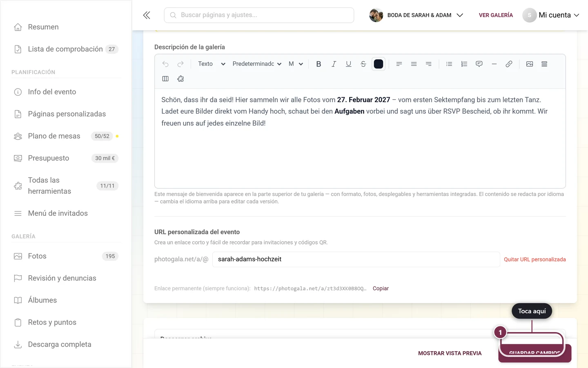Open Fotos in the gallery section
The image size is (588, 368).
[66, 256]
